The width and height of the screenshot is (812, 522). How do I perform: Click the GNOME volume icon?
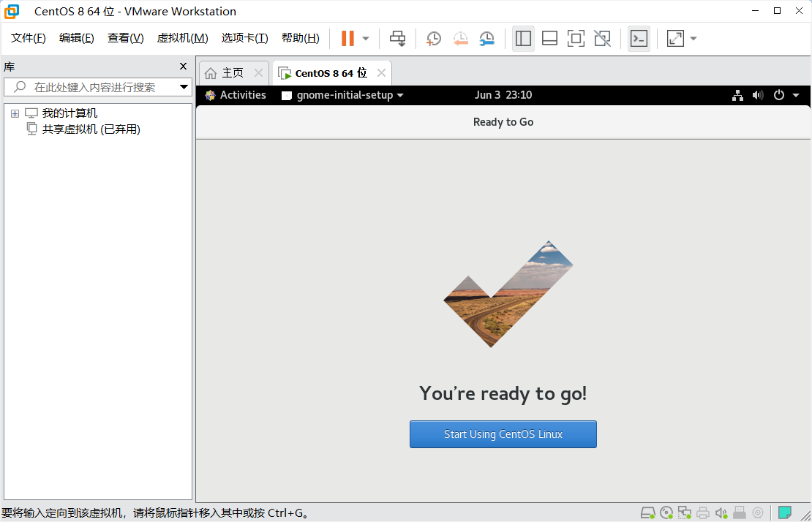click(758, 95)
